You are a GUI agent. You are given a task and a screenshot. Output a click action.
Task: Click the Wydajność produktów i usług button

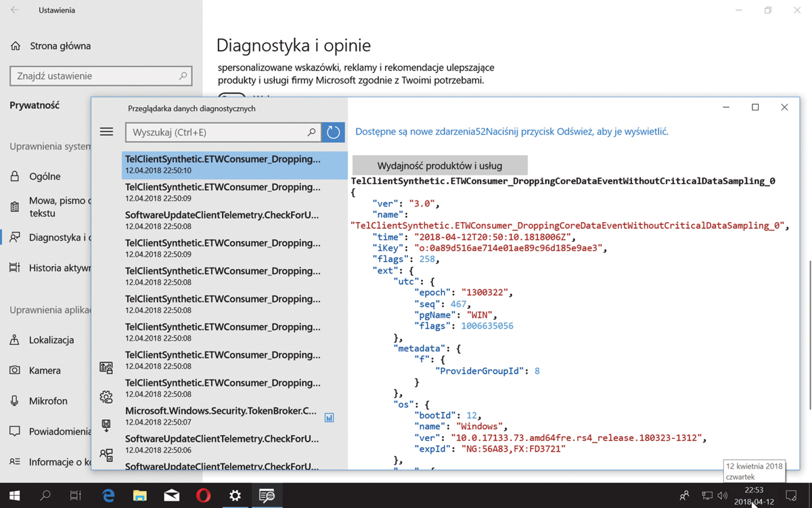click(440, 165)
